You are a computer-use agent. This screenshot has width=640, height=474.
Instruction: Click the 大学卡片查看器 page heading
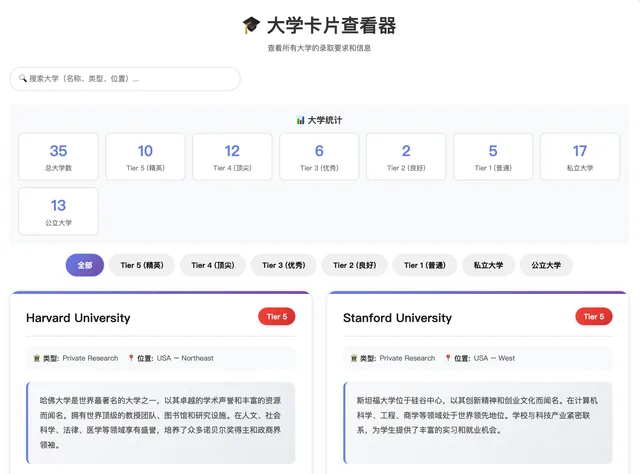tap(331, 26)
